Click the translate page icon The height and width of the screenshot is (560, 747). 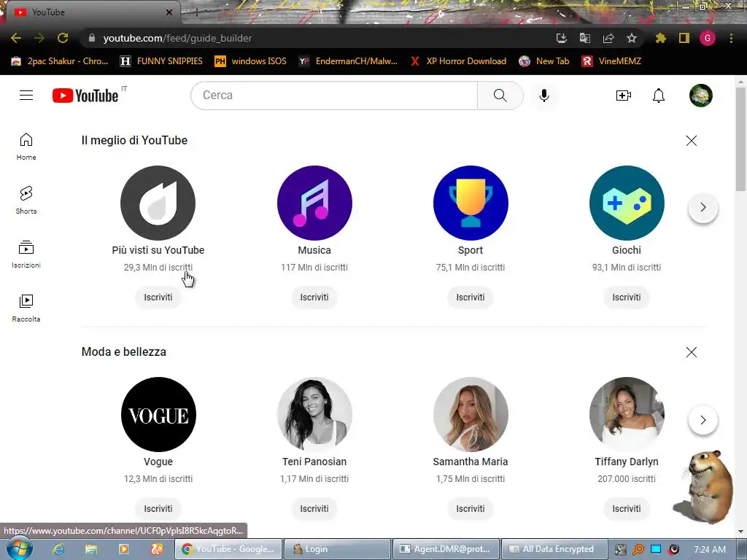pyautogui.click(x=584, y=38)
